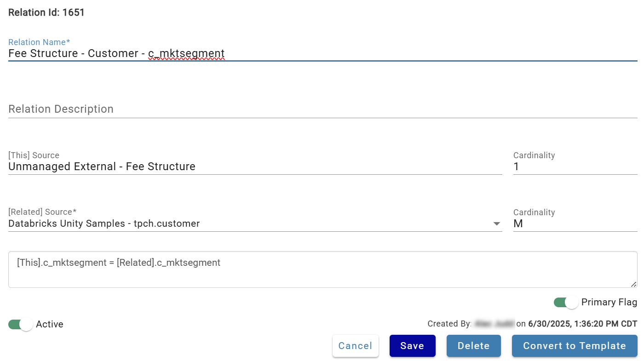Click Convert to Template
The height and width of the screenshot is (361, 644).
574,345
